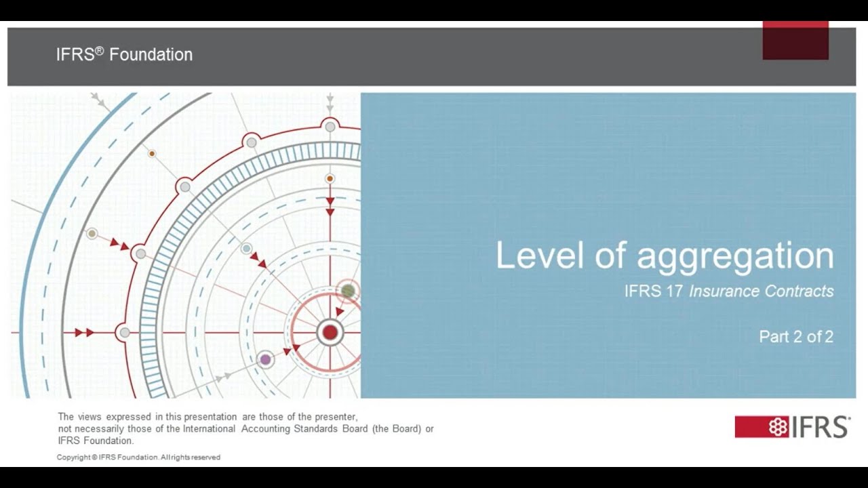868x488 pixels.
Task: Click 'IFRS 17 Insurance Contracts' subtitle
Action: point(729,291)
